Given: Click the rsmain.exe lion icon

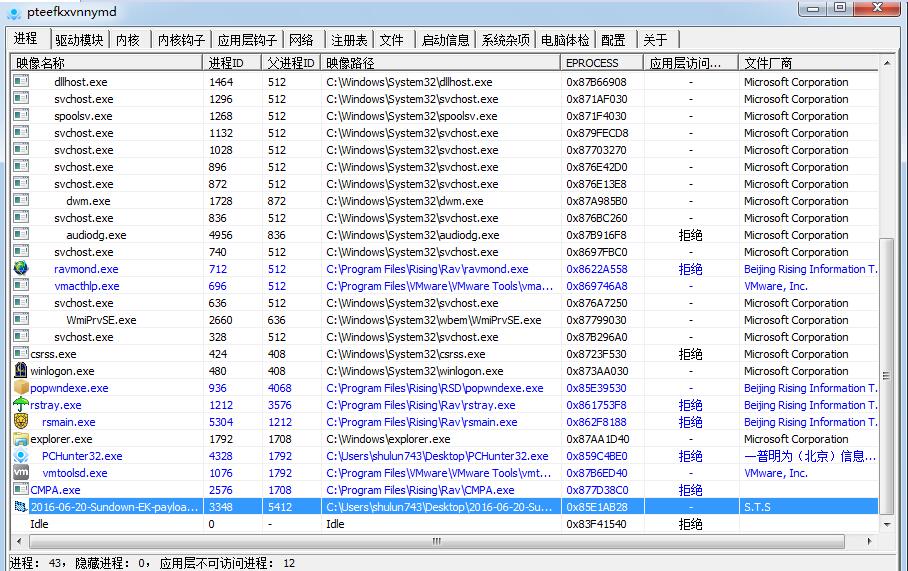Looking at the screenshot, I should (21, 421).
